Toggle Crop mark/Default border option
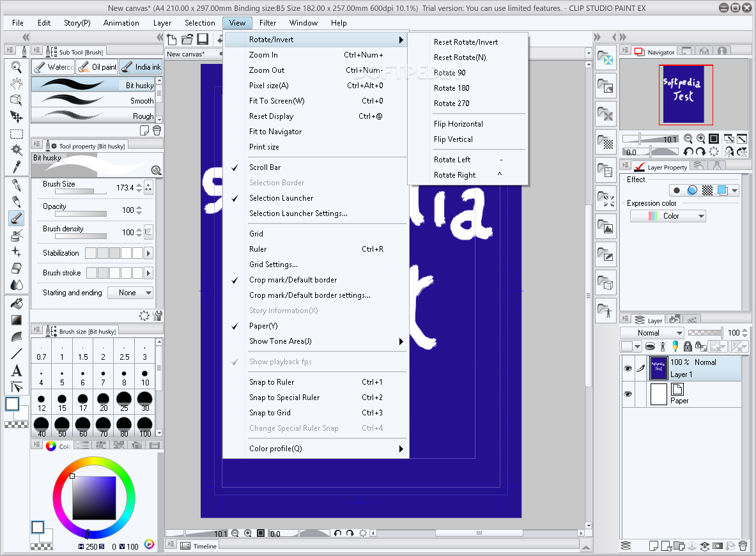The width and height of the screenshot is (756, 556). (x=316, y=280)
